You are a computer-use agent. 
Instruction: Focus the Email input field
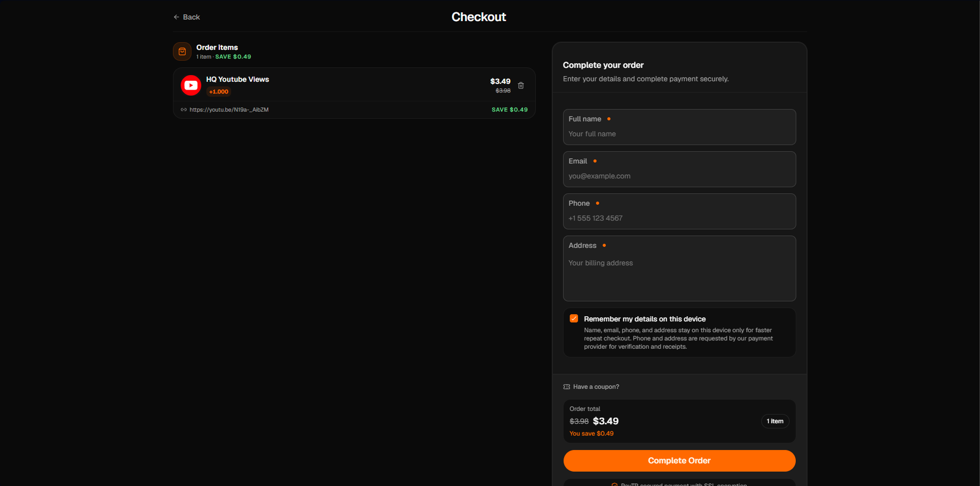tap(679, 169)
